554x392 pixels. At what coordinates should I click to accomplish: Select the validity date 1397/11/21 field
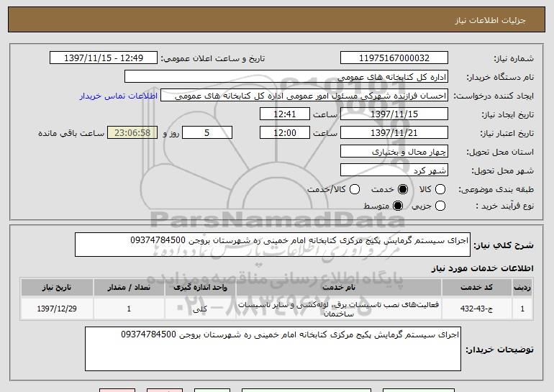394,132
